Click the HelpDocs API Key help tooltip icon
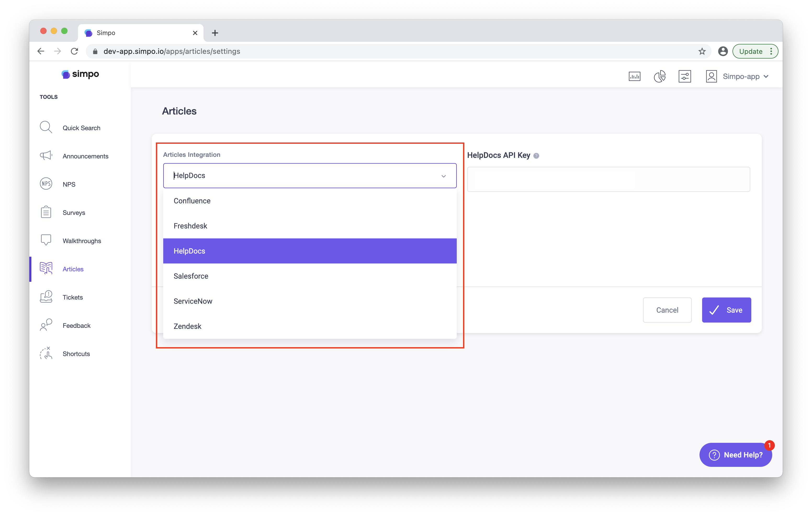This screenshot has height=516, width=812. (536, 156)
